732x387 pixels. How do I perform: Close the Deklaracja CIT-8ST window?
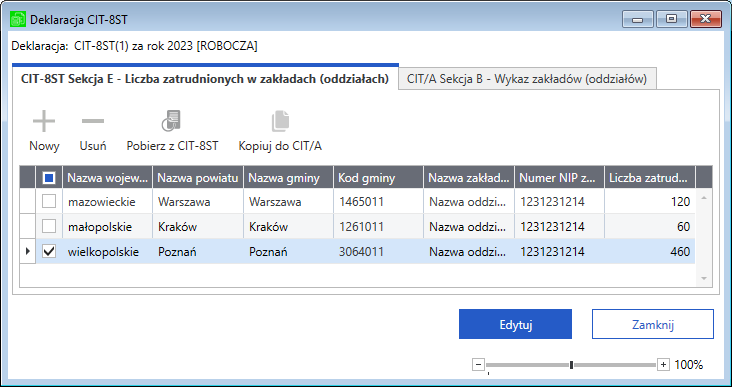point(705,19)
